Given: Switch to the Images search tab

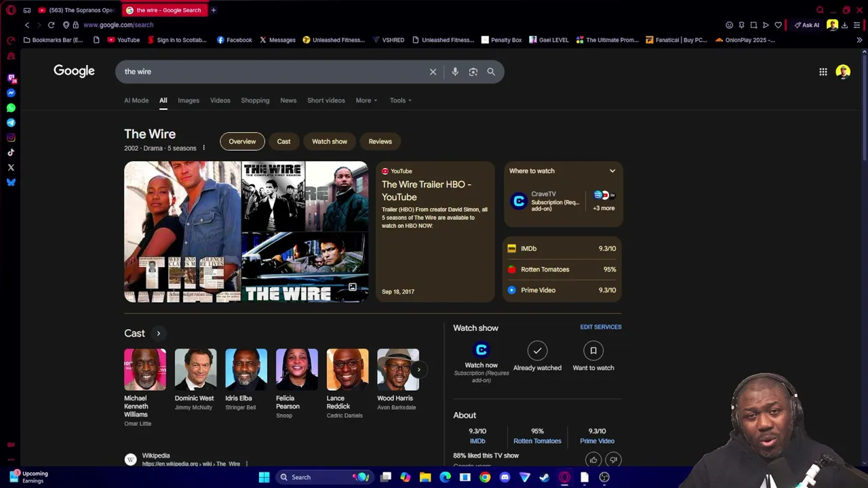Looking at the screenshot, I should click(189, 100).
